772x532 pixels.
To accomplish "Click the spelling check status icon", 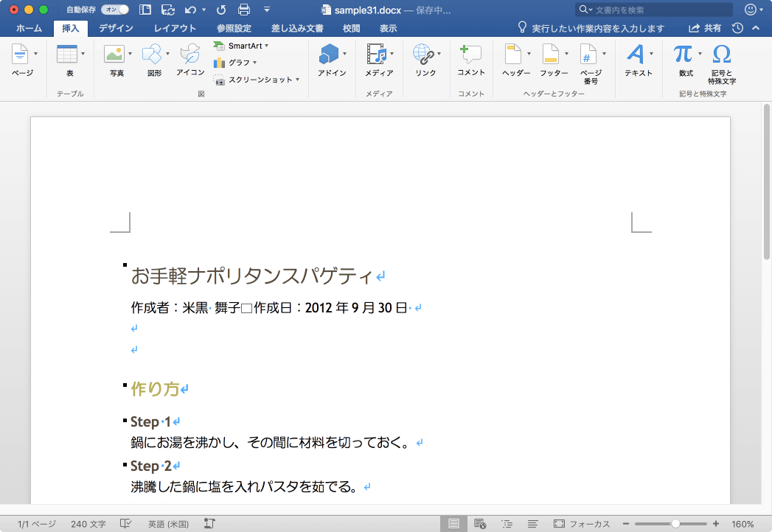I will point(125,524).
